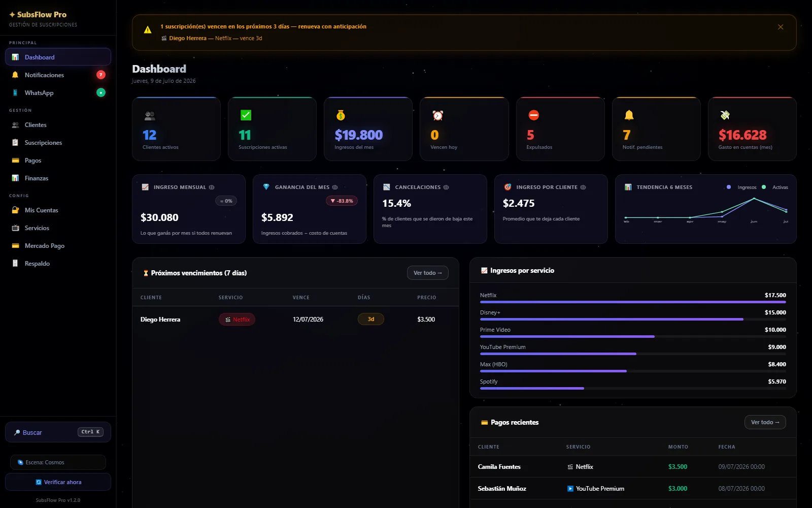Click the 12/07/2026 due date cell
The image size is (812, 508).
308,320
